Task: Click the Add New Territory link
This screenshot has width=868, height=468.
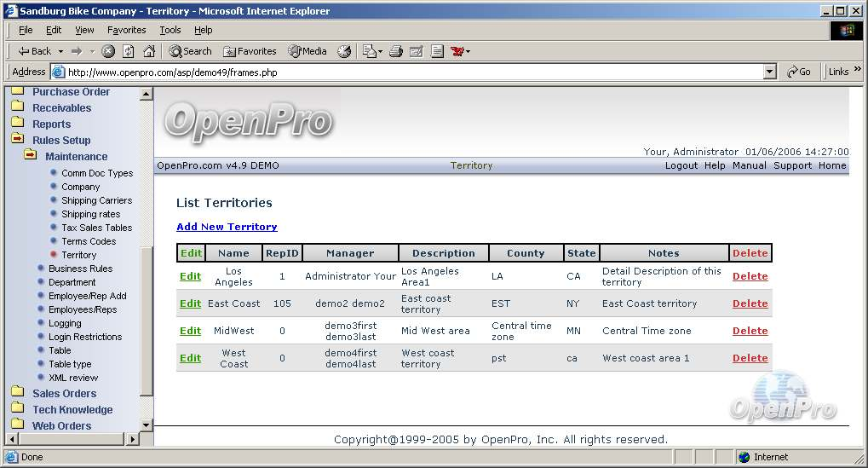Action: 227,227
